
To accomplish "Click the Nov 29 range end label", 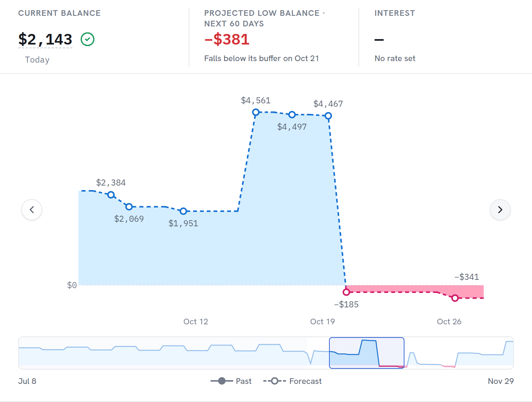I will point(501,381).
